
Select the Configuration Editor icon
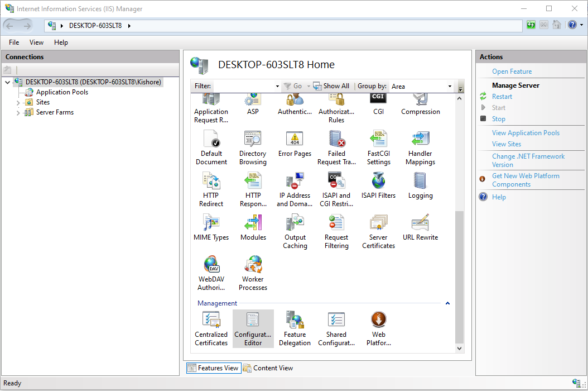coord(253,328)
